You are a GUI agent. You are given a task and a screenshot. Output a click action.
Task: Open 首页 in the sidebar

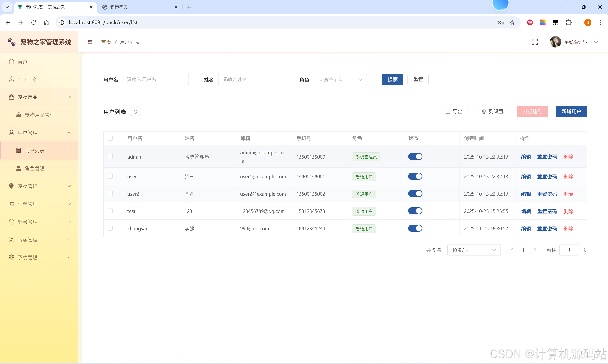click(x=39, y=61)
